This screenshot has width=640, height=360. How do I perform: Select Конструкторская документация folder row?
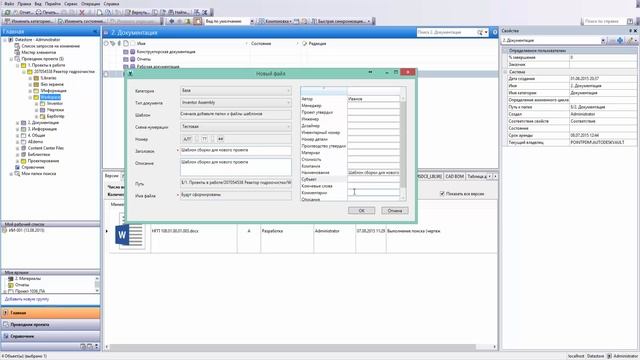(x=166, y=52)
